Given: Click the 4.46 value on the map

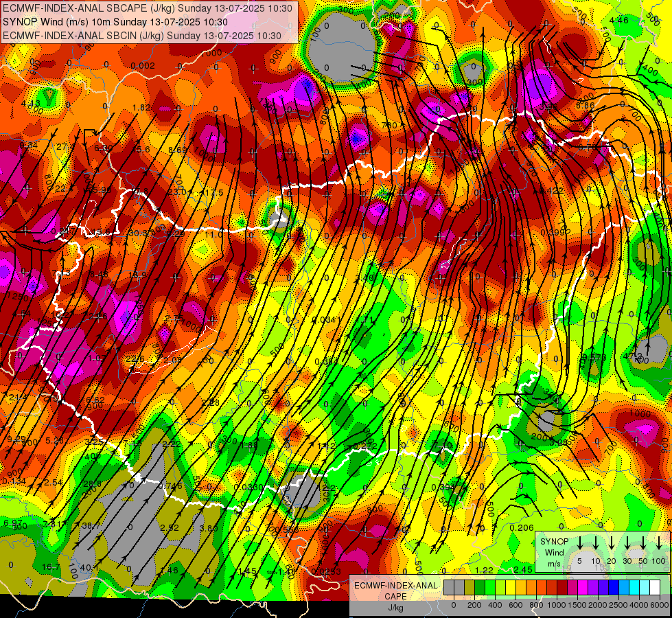Looking at the screenshot, I should [619, 20].
